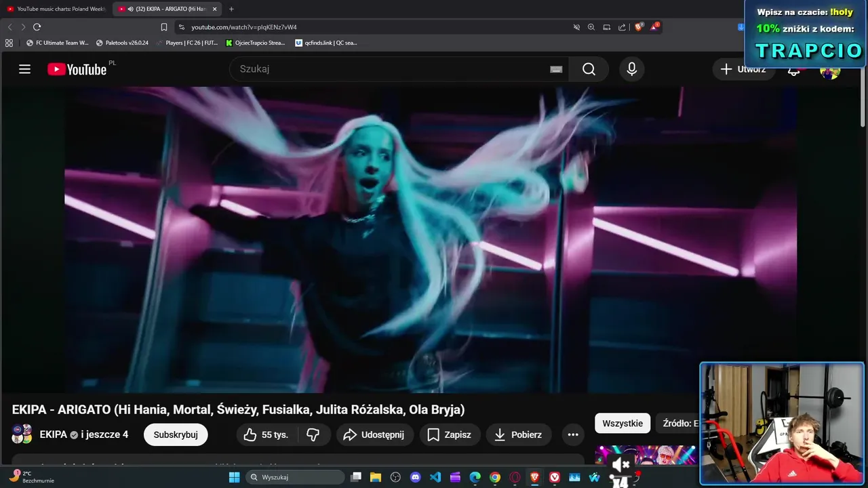The width and height of the screenshot is (868, 488).
Task: Dislike the video with thumbs down
Action: coord(313,434)
